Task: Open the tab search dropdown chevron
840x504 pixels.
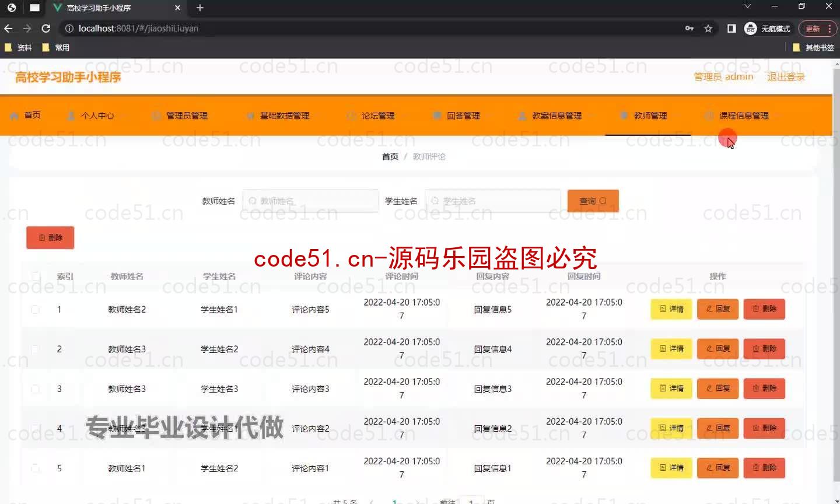Action: (x=747, y=6)
